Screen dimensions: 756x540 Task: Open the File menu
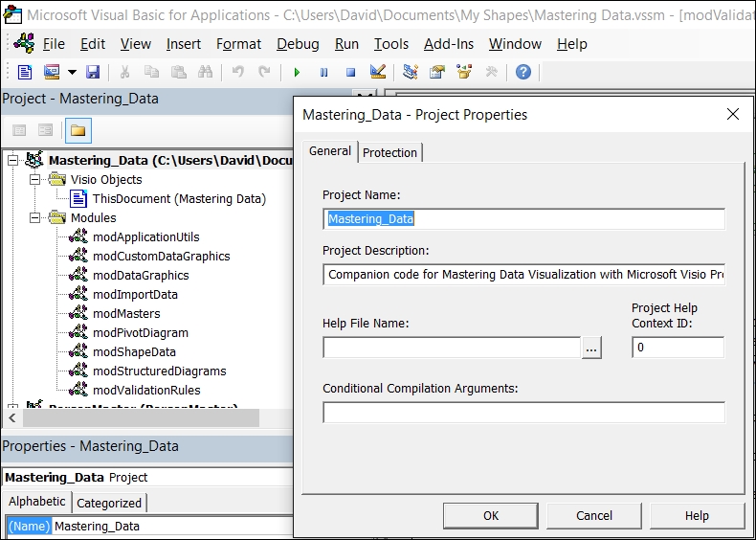coord(54,44)
